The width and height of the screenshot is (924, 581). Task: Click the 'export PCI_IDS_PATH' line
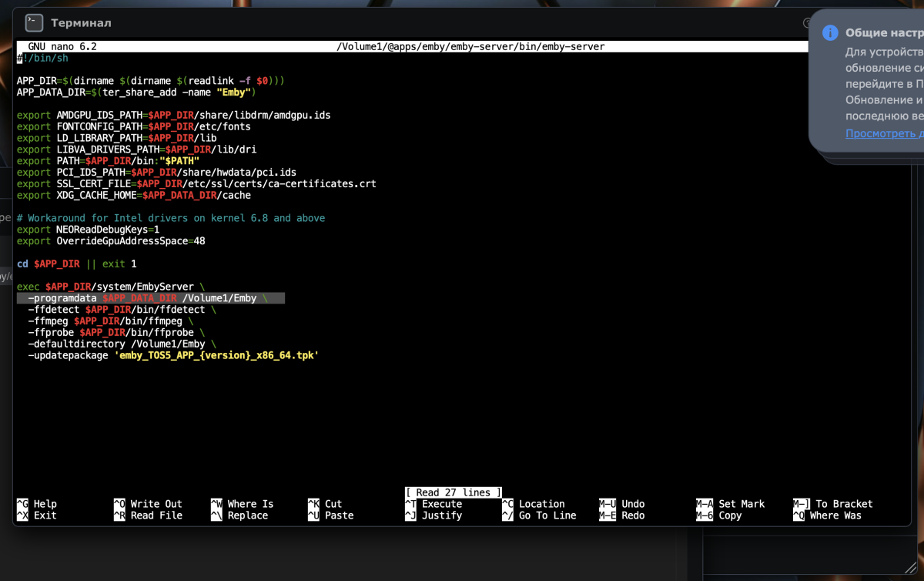pos(156,173)
